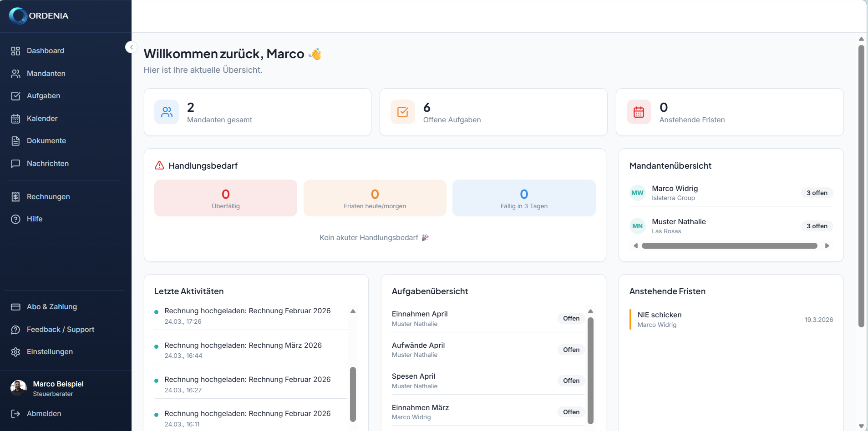The height and width of the screenshot is (431, 868).
Task: Click the Dashboard grid icon
Action: [15, 51]
